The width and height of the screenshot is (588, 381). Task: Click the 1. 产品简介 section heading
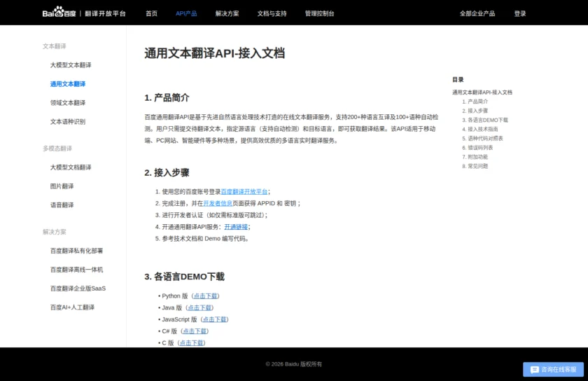(x=167, y=97)
